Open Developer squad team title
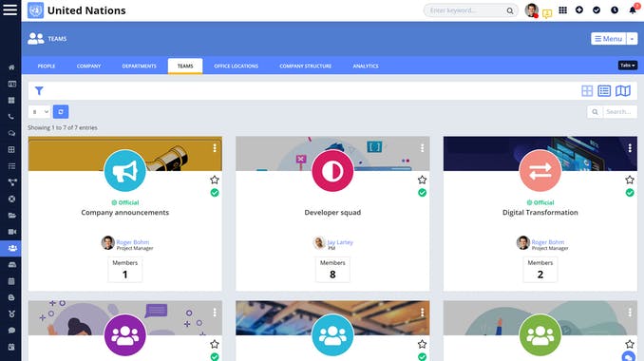This screenshot has width=644, height=361. 332,213
